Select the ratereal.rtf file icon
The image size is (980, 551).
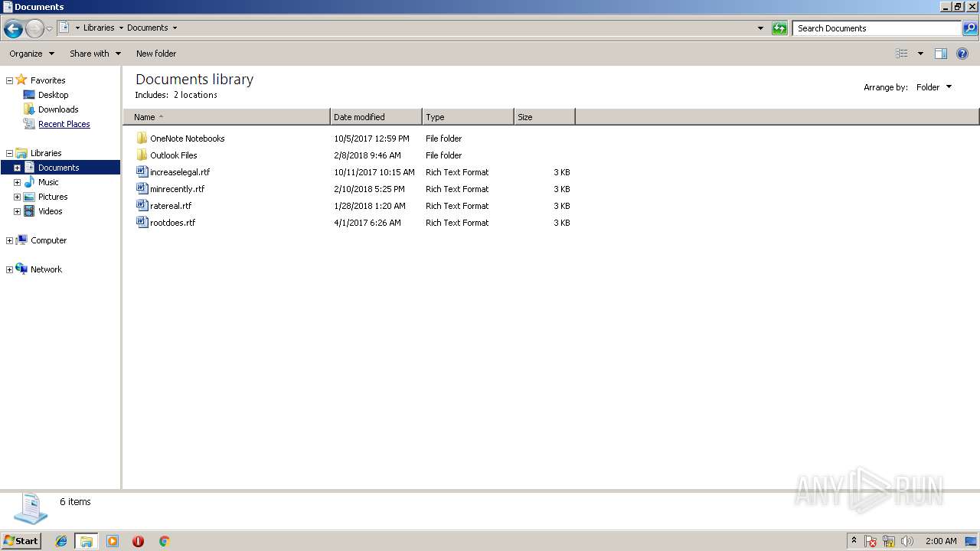[x=142, y=206]
